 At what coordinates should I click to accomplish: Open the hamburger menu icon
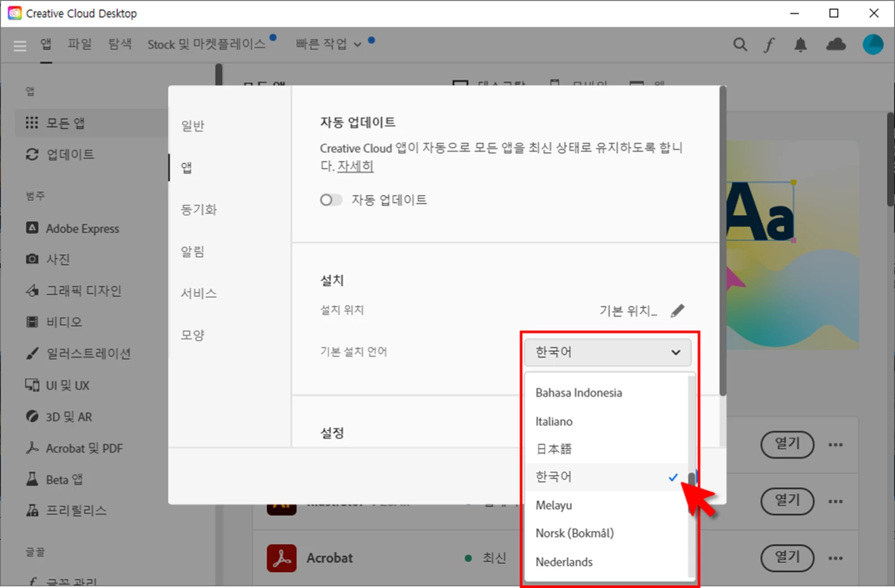[20, 46]
